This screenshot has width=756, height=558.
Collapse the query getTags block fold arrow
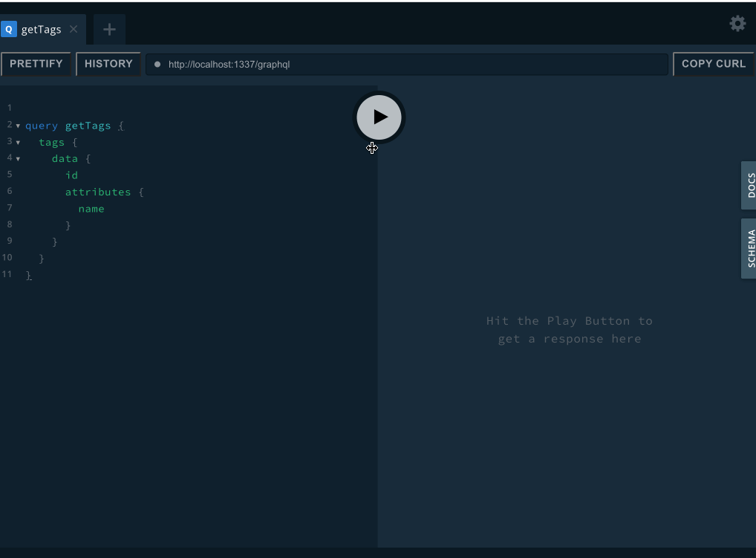[18, 126]
